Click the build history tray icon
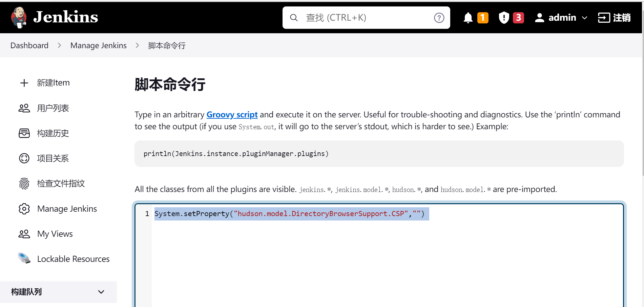Image resolution: width=644 pixels, height=307 pixels. (24, 133)
